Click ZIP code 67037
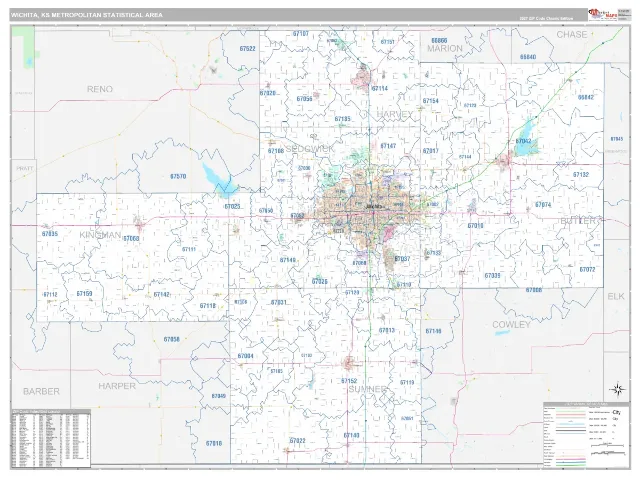640x480 pixels. pyautogui.click(x=402, y=259)
